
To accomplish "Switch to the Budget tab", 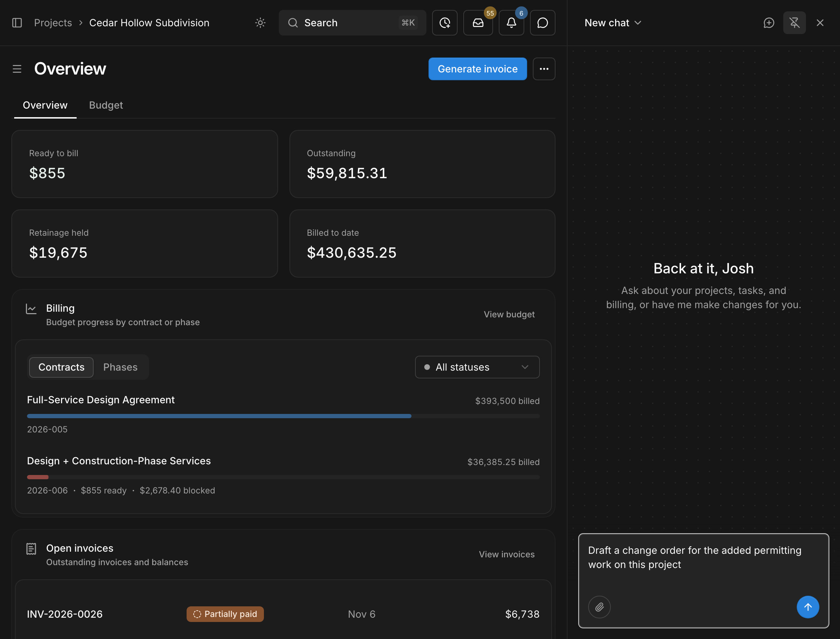I will tap(106, 105).
